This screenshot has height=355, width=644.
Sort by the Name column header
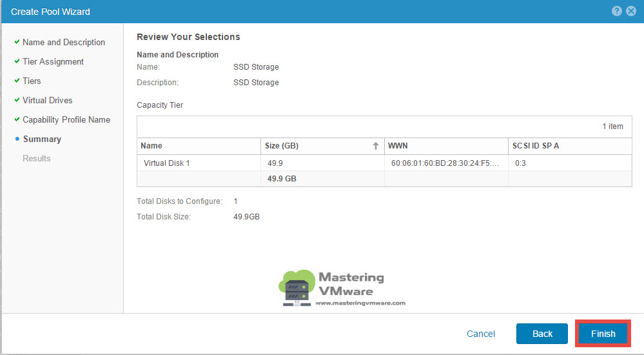[x=199, y=146]
